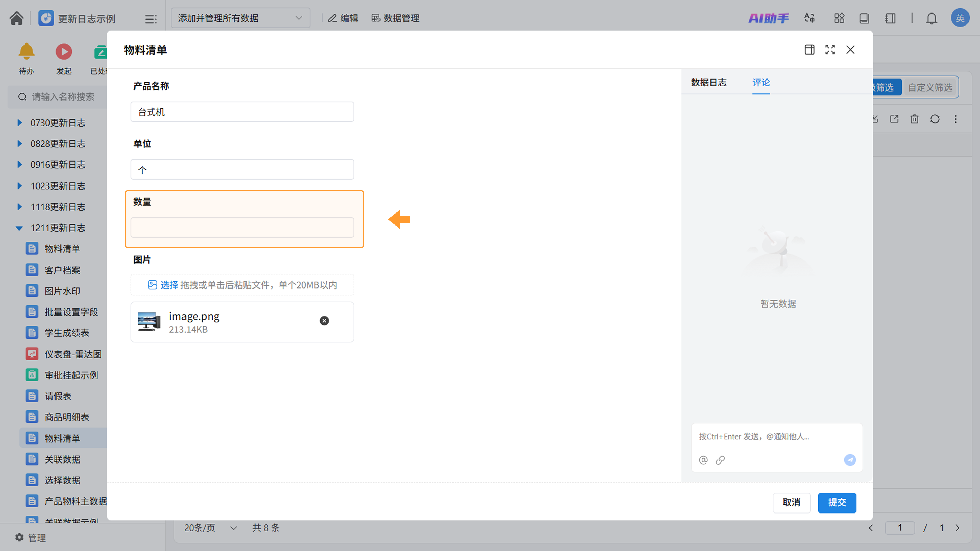Image resolution: width=980 pixels, height=551 pixels.
Task: Click the mention @ icon in comment box
Action: pos(703,460)
